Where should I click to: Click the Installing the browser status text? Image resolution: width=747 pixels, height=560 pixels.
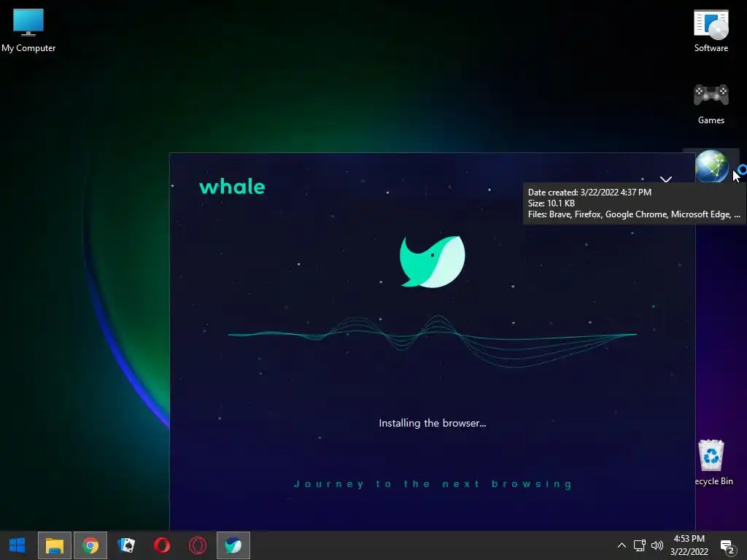432,423
